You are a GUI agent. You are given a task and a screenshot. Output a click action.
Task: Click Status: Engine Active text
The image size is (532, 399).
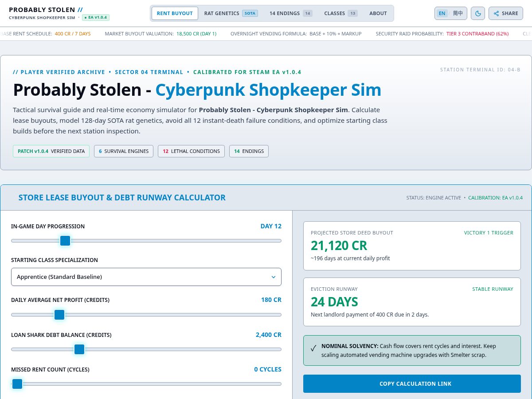click(x=434, y=198)
